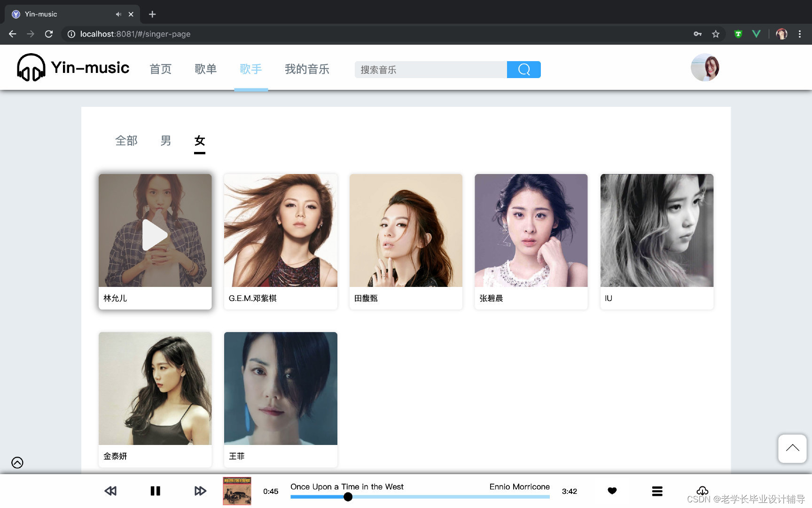Collapse the player with bottom-left circle arrow
This screenshot has height=508, width=812.
tap(17, 462)
